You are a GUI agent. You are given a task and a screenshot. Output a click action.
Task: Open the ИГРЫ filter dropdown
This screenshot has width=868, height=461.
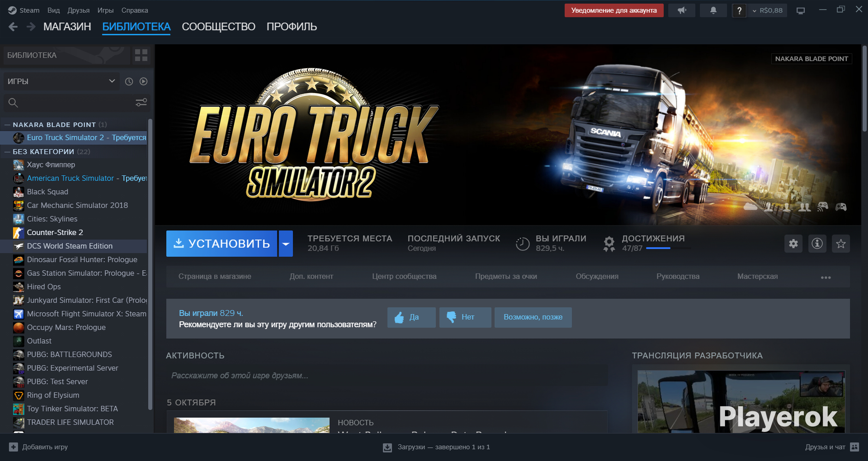tap(61, 82)
